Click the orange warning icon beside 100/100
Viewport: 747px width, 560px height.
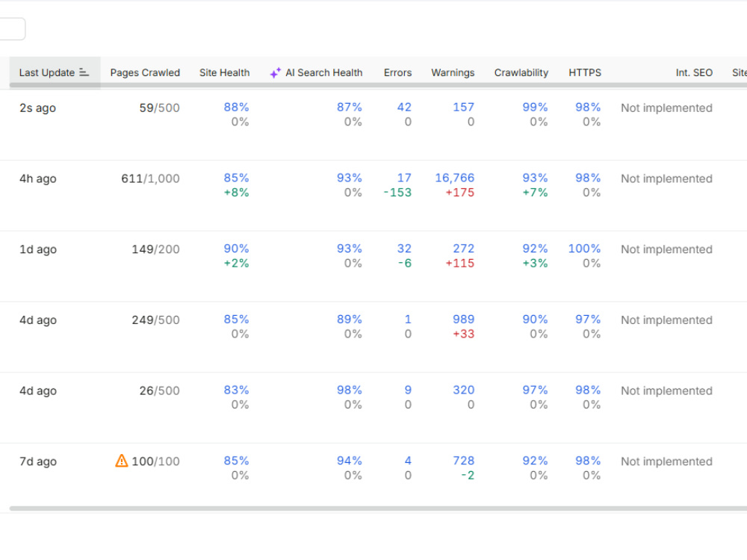122,461
